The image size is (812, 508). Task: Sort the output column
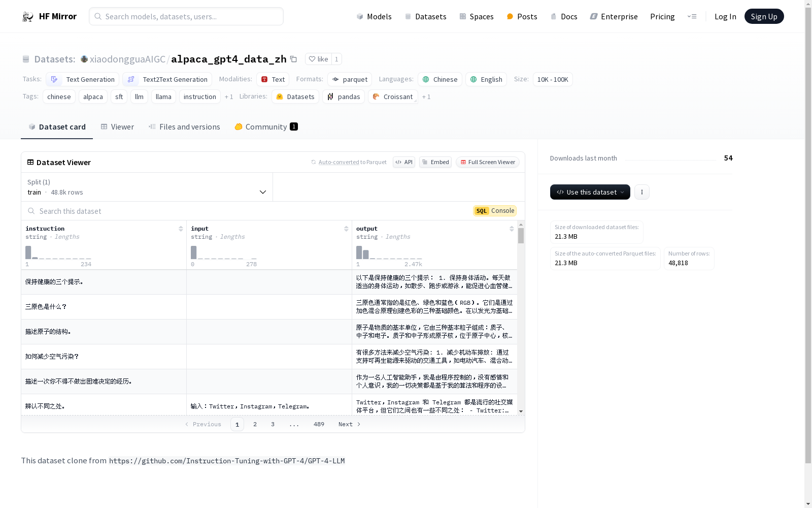pos(511,229)
